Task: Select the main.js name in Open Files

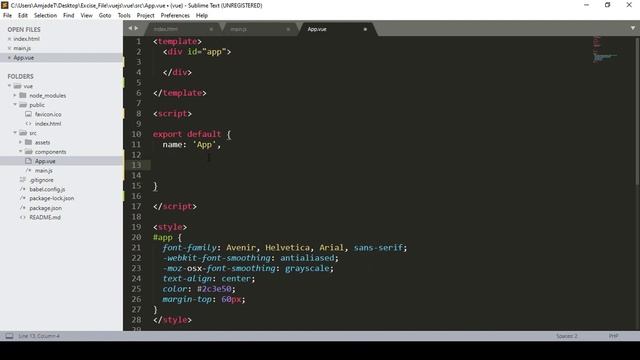Action: pos(22,48)
